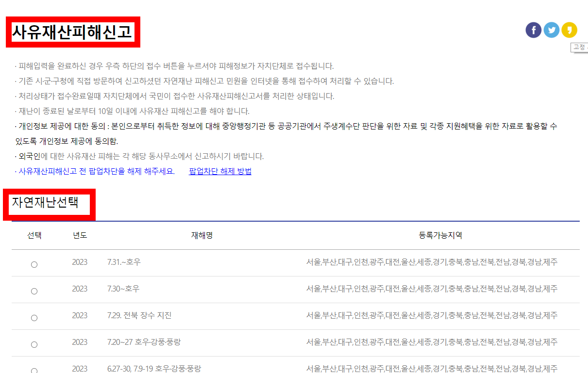Viewport: 588px width, 373px height.
Task: Share the page via the Facebook icon
Action: 533,30
